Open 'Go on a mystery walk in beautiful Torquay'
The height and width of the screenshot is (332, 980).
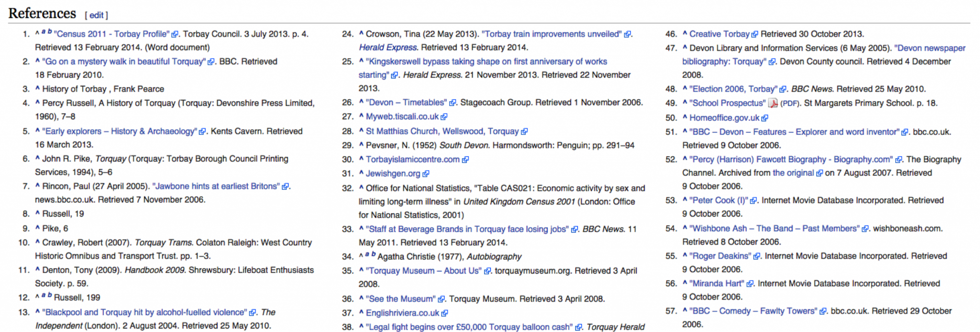tap(124, 61)
